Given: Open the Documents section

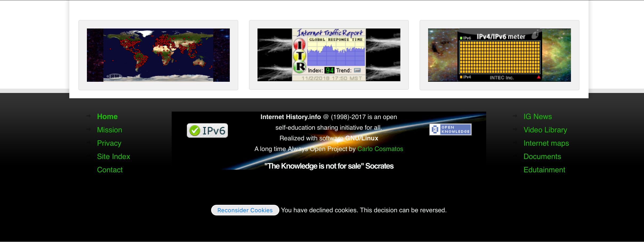Looking at the screenshot, I should 542,157.
